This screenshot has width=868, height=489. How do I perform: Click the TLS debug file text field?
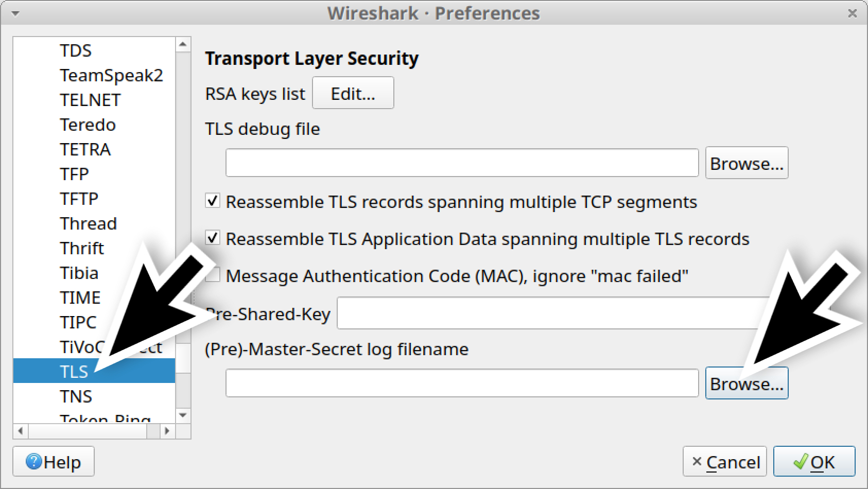[462, 163]
